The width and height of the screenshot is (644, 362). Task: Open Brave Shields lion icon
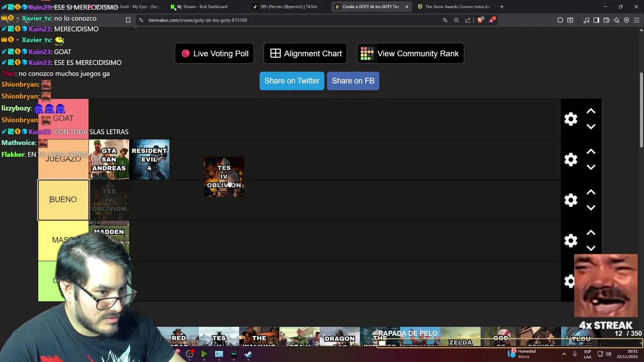(480, 20)
